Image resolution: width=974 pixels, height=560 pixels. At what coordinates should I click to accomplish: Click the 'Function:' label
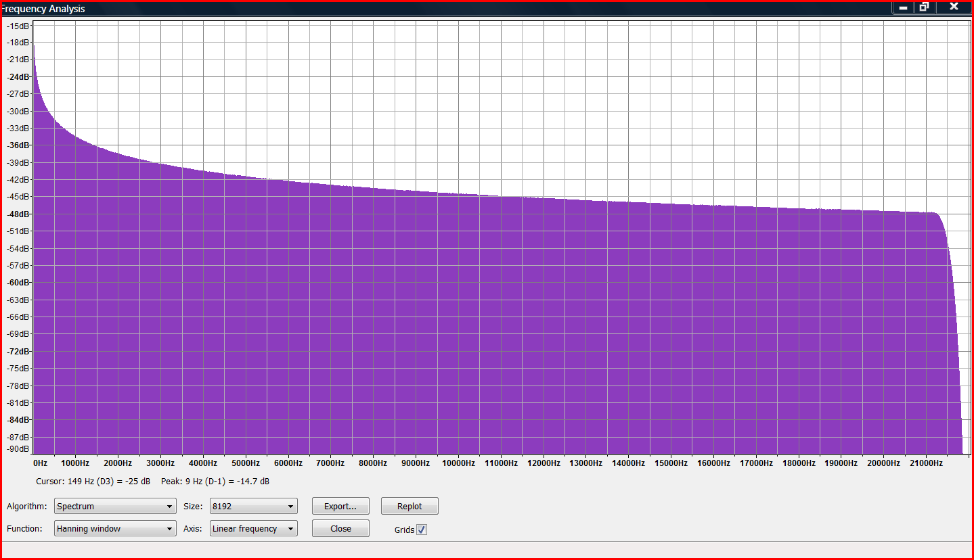[25, 529]
